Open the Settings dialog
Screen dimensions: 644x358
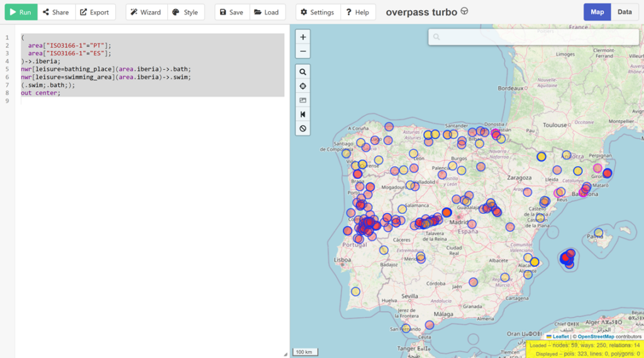318,12
